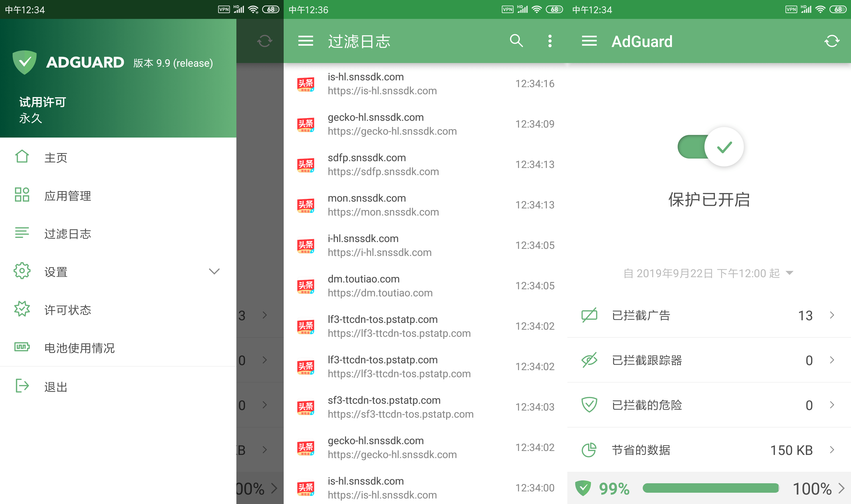Open 电池使用情况 from the drawer

[x=79, y=348]
